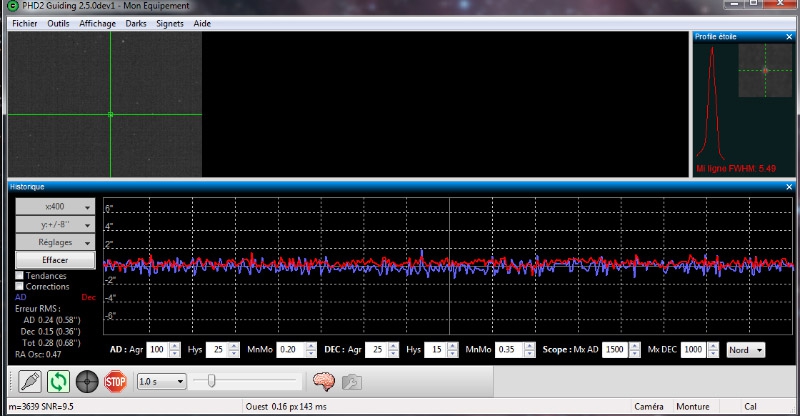Increase AD Agr with up arrow
The width and height of the screenshot is (800, 416).
click(x=174, y=346)
